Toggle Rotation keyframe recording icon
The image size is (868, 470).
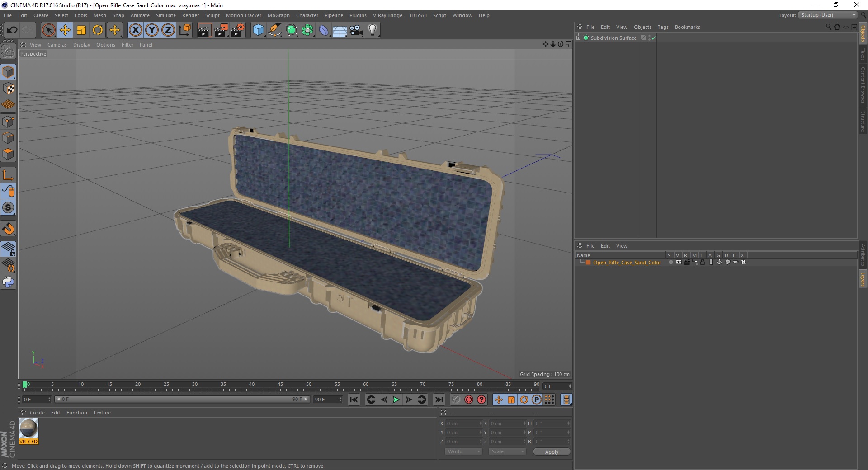pyautogui.click(x=524, y=399)
